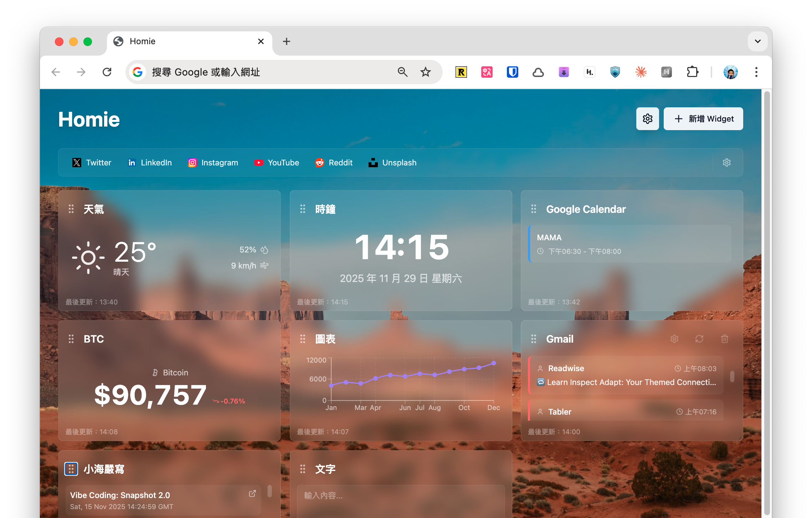Open the Readwise email
The image size is (812, 518).
[x=626, y=375]
